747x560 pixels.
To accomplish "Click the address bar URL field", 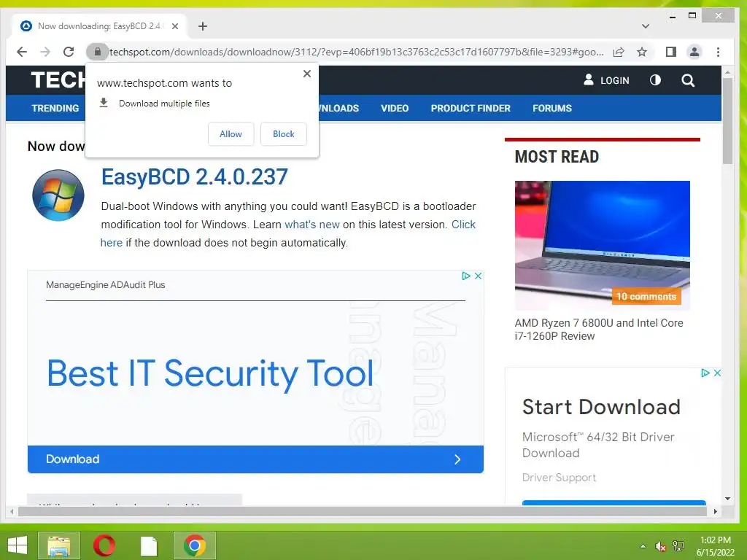I will pos(356,52).
